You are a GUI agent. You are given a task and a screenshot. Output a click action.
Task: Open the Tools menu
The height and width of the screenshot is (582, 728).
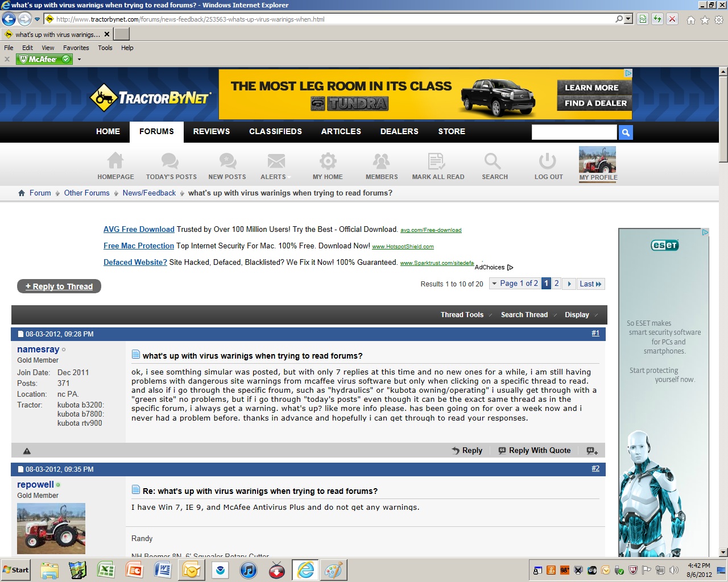[105, 48]
